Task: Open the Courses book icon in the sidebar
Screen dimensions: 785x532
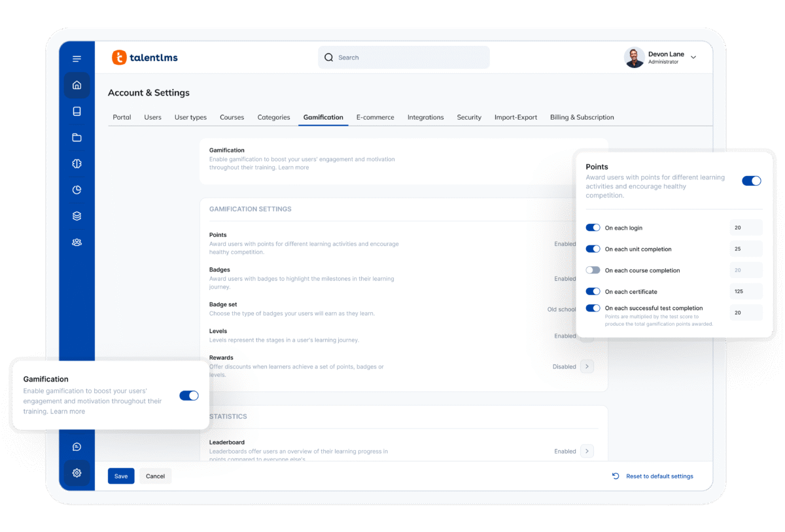Action: 77,111
